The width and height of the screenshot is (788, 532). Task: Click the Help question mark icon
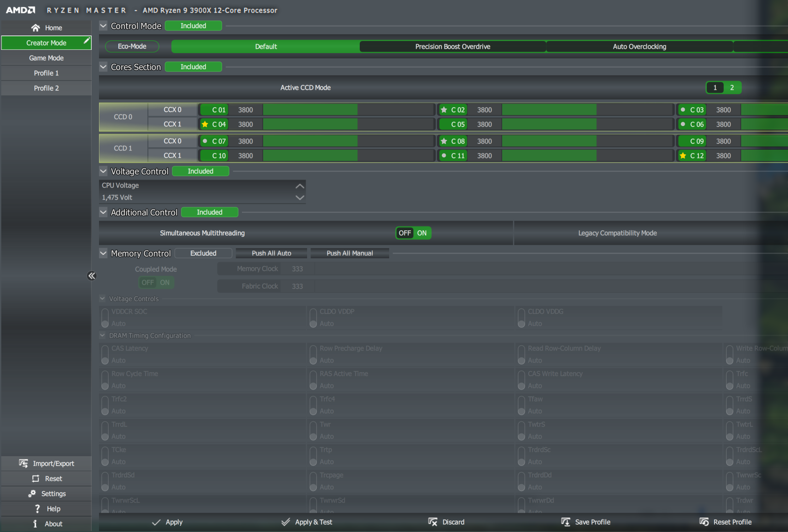click(37, 509)
